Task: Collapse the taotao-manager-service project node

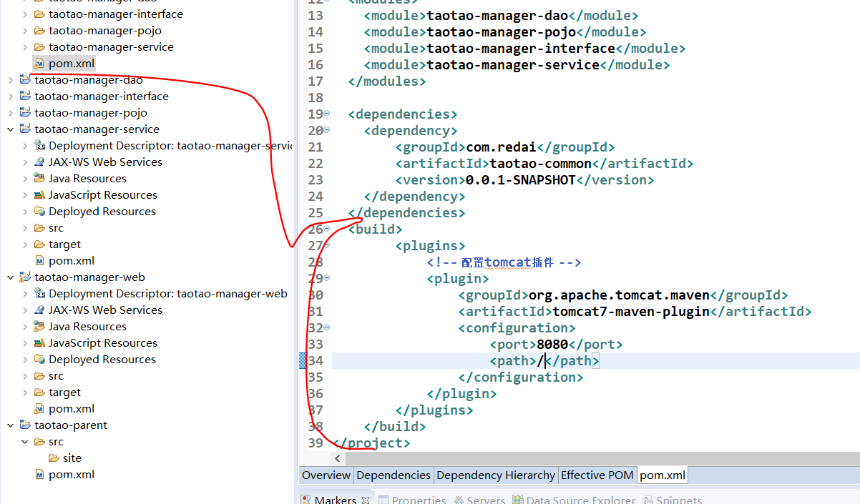Action: (10, 129)
